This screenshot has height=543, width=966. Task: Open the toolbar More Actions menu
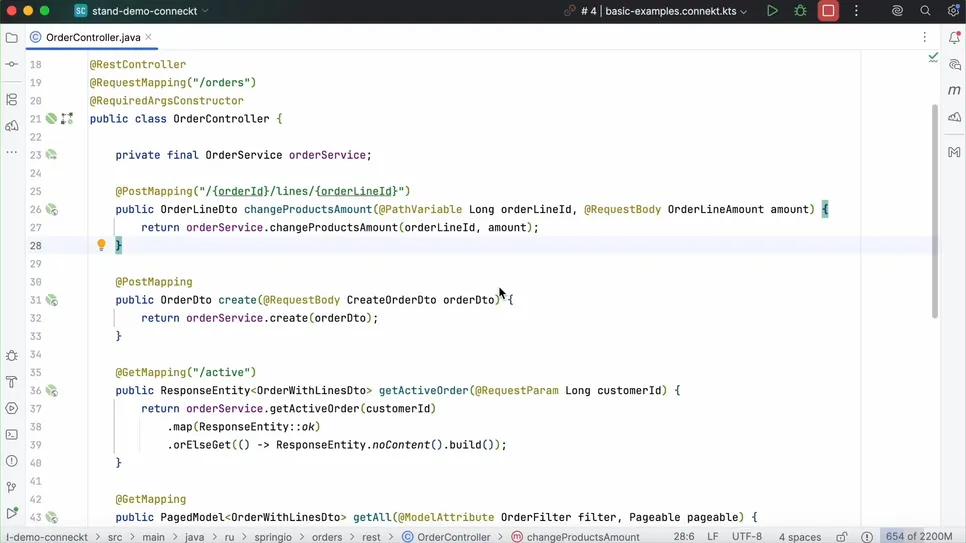point(856,11)
